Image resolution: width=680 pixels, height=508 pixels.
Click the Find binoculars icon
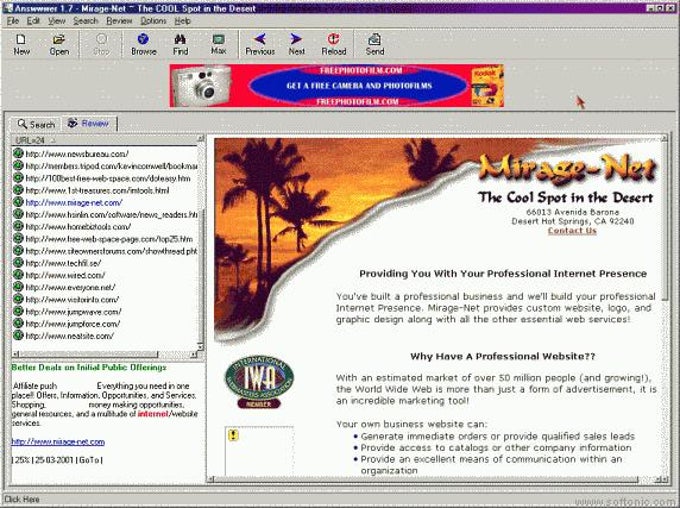tap(180, 39)
